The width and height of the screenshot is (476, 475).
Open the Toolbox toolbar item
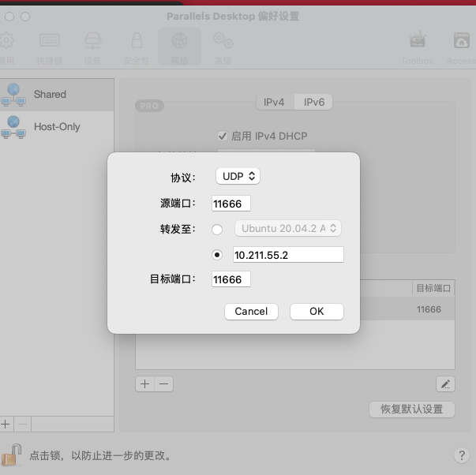(x=417, y=47)
